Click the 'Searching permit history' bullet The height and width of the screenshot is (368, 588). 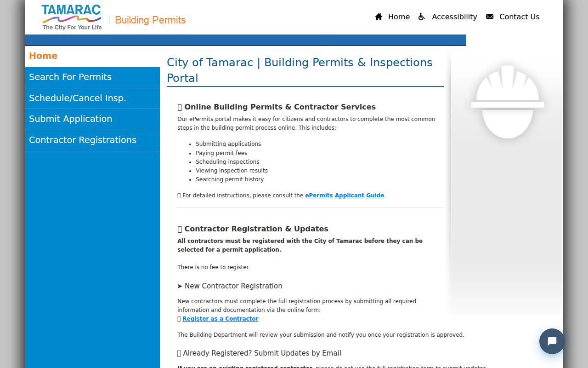click(230, 179)
